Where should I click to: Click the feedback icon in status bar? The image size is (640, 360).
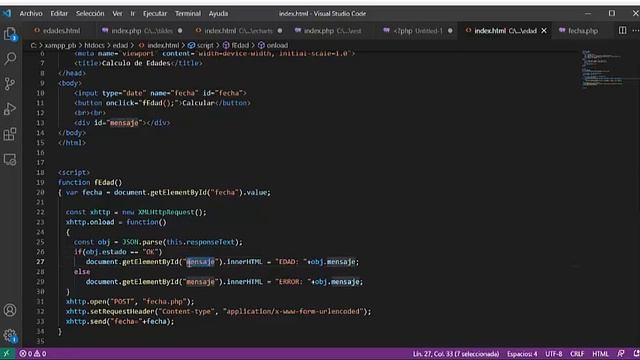(621, 353)
